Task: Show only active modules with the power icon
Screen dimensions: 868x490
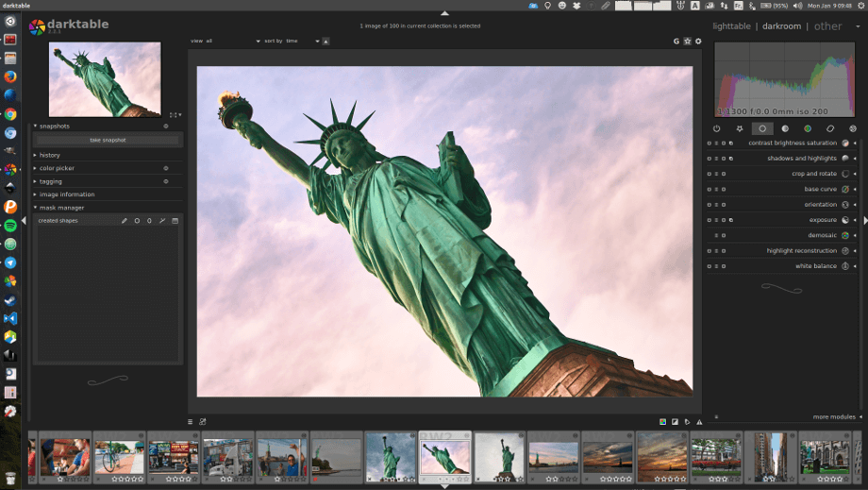Action: [x=716, y=128]
